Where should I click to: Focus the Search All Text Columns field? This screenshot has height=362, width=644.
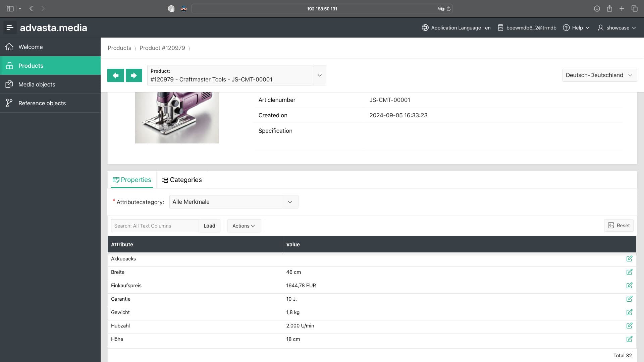[155, 226]
